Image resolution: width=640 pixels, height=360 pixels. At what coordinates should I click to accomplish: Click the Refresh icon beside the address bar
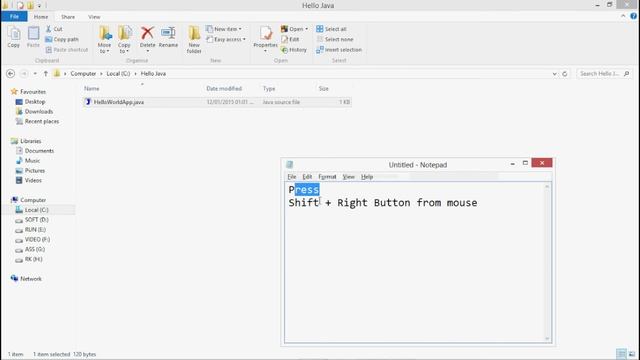pos(565,74)
